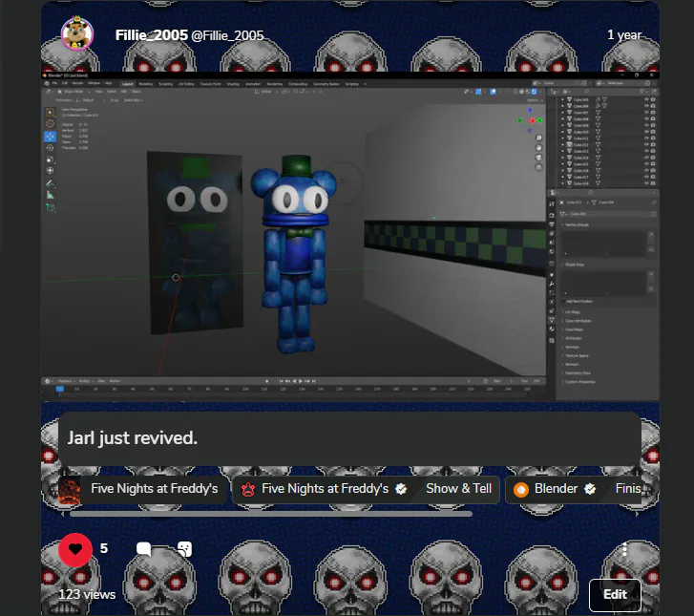Expand the Geometry Data panel
Viewport: 694px width, 616px height.
coord(577,373)
